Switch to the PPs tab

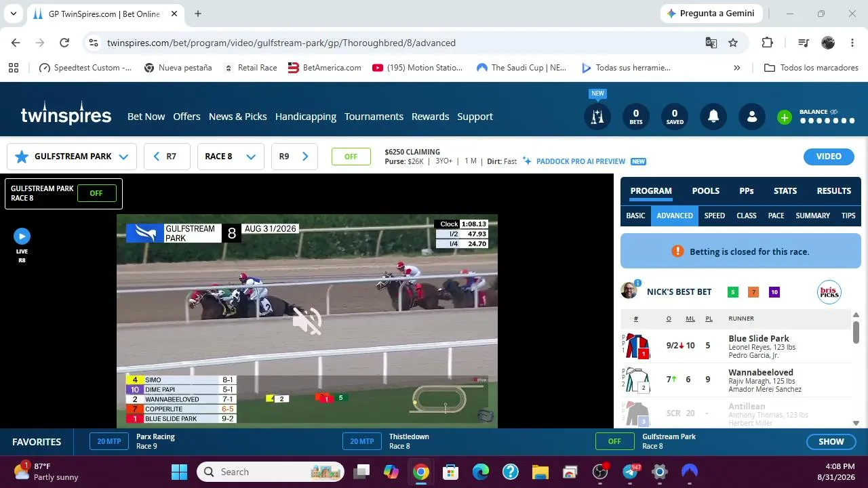pos(747,191)
